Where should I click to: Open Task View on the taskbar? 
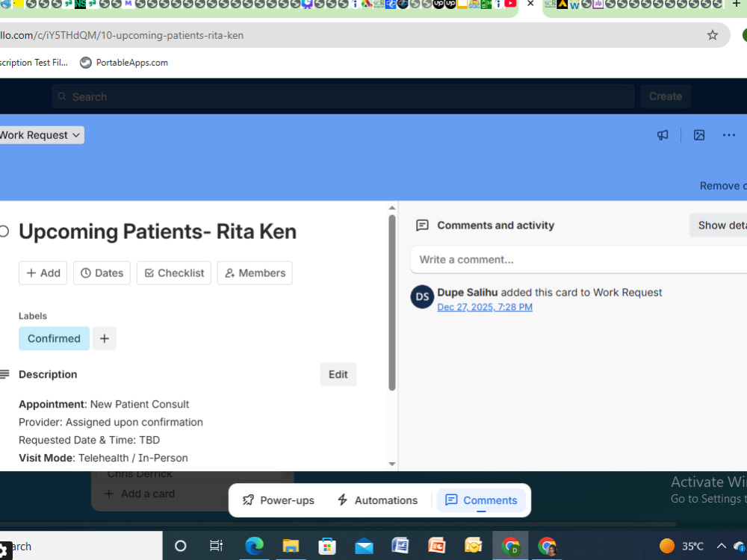point(217,547)
